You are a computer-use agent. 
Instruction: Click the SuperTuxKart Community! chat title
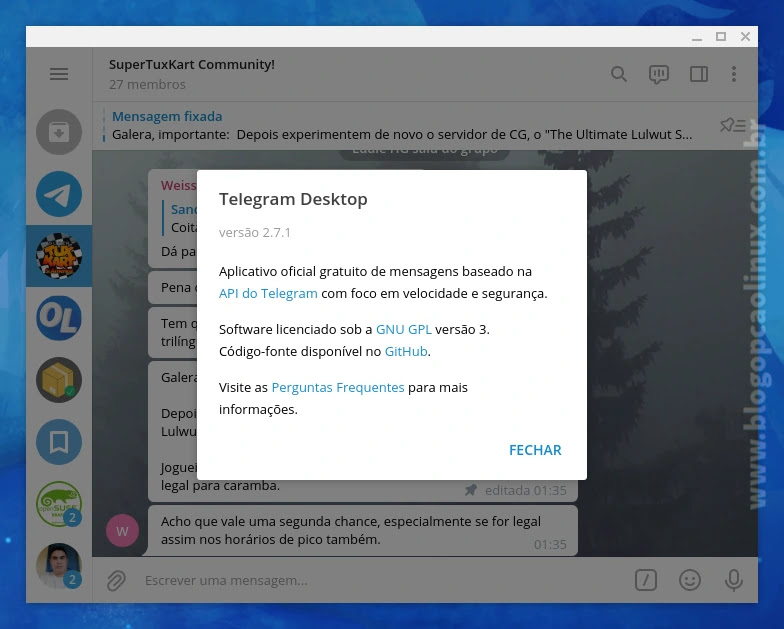[x=192, y=64]
